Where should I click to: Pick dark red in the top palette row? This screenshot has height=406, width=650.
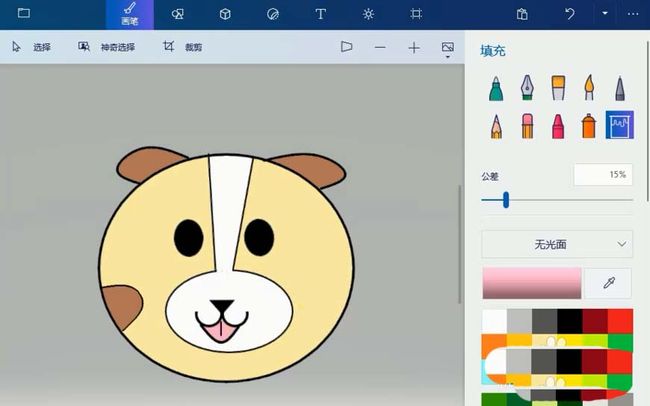pyautogui.click(x=595, y=321)
